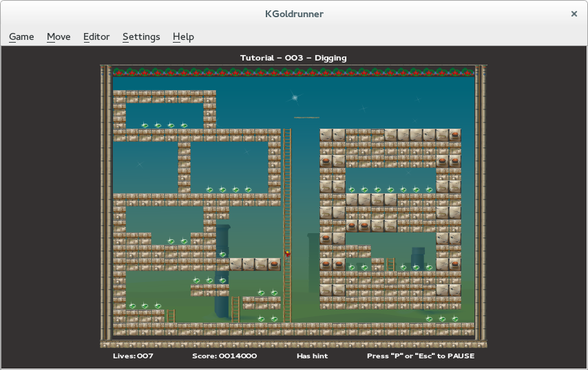Screen dimensions: 588x370
Task: Click the small ladder inside the right brick structure
Action: [x=390, y=264]
